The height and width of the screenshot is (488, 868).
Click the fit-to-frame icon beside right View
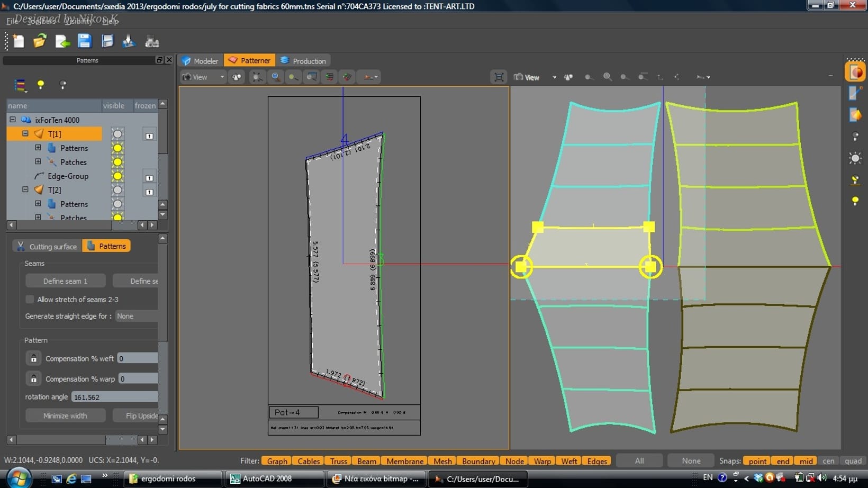tap(499, 77)
